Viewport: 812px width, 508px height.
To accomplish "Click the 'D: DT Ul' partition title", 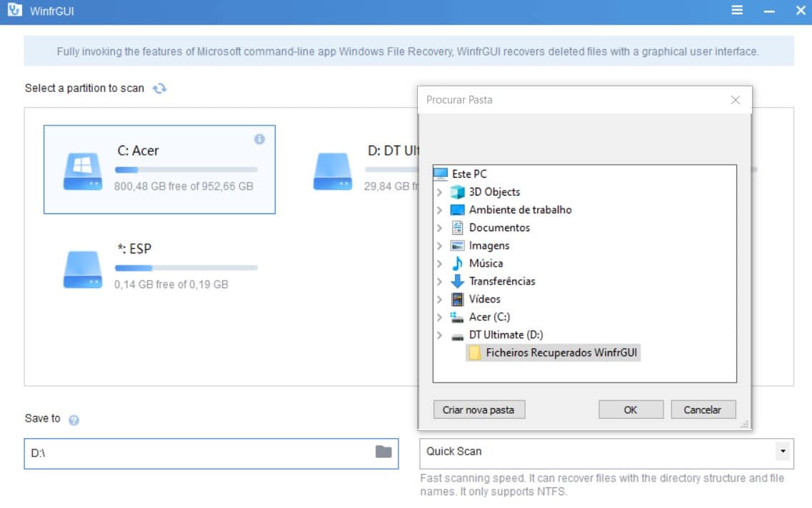I will 393,151.
